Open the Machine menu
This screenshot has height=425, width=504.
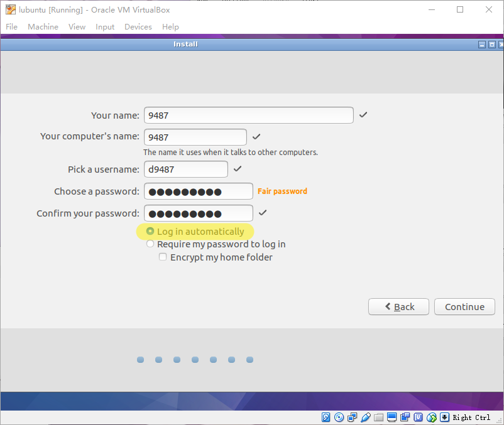[43, 27]
